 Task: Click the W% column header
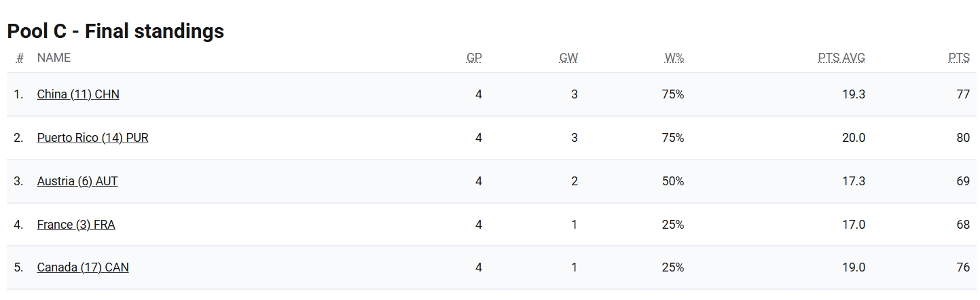(x=674, y=58)
